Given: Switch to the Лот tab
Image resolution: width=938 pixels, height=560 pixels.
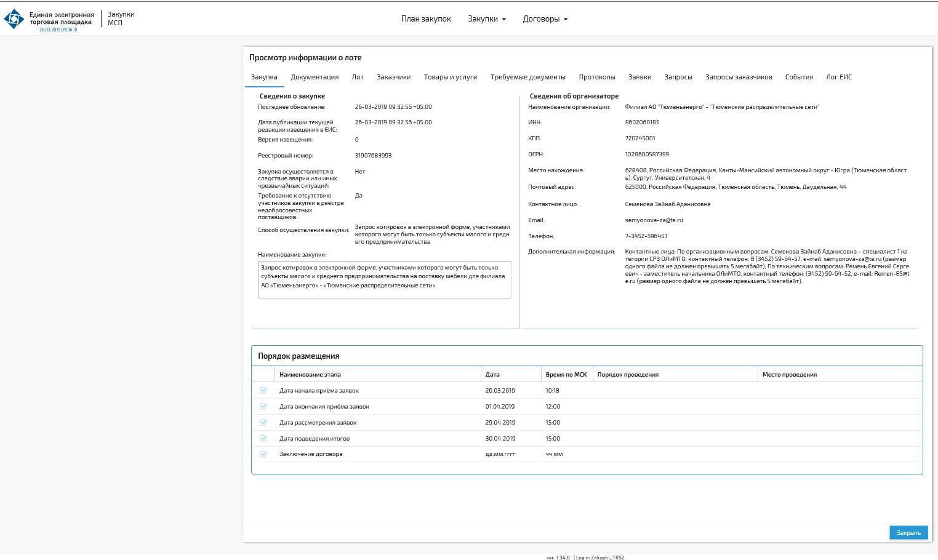Looking at the screenshot, I should 358,78.
